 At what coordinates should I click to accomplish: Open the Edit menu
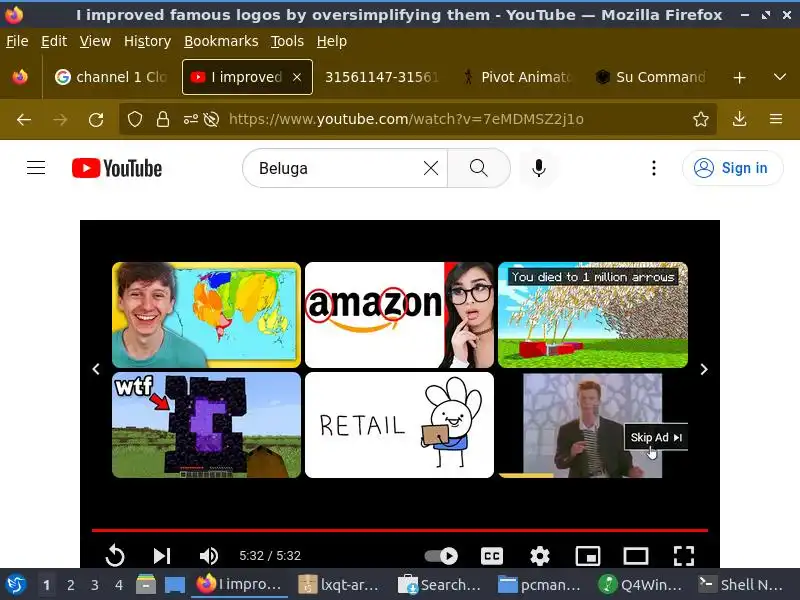coord(54,41)
